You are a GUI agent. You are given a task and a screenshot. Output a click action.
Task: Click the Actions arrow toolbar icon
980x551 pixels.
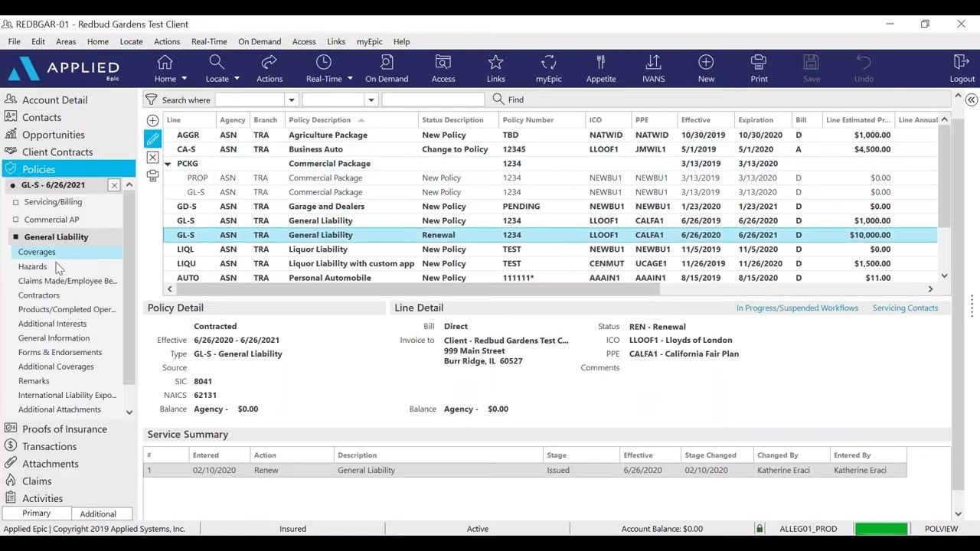[x=269, y=62]
